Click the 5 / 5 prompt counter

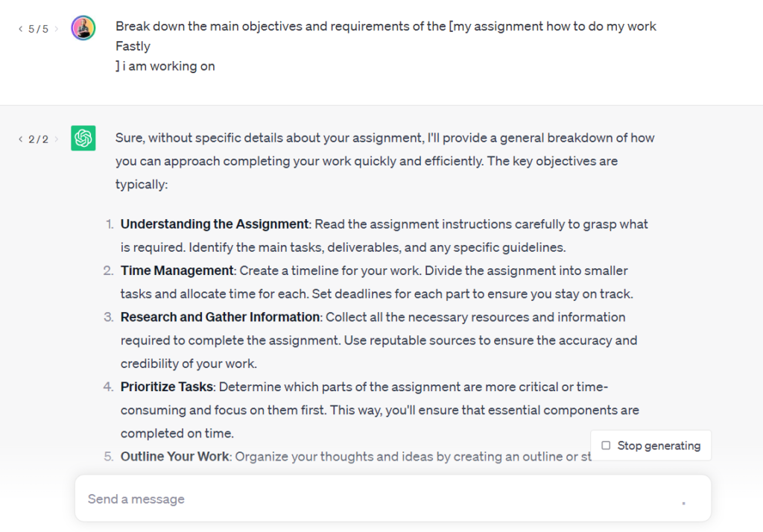(39, 29)
